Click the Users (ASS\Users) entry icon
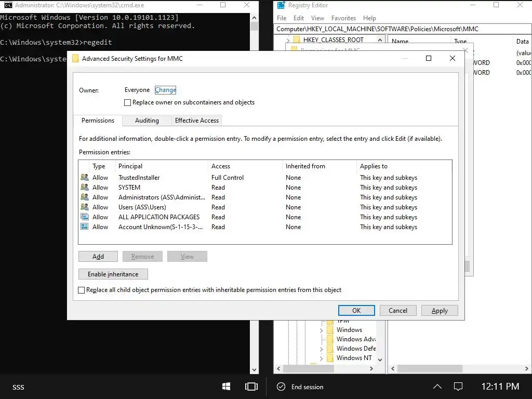Image resolution: width=532 pixels, height=399 pixels. pos(85,207)
